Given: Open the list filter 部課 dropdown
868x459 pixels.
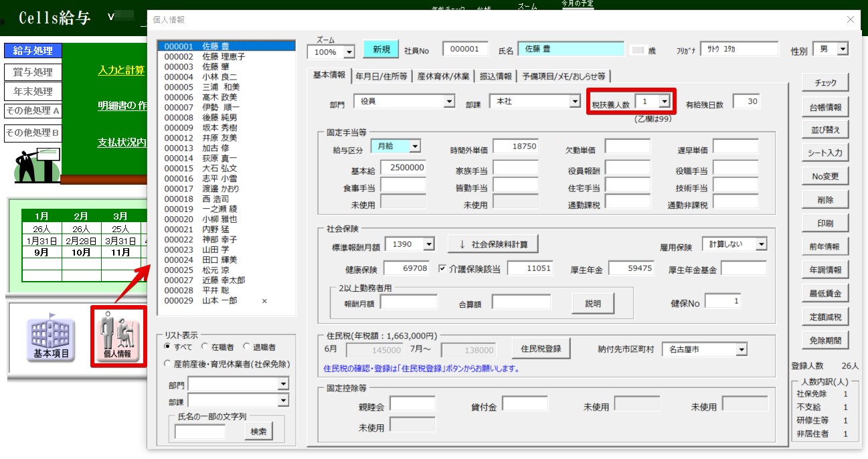Looking at the screenshot, I should coord(283,400).
